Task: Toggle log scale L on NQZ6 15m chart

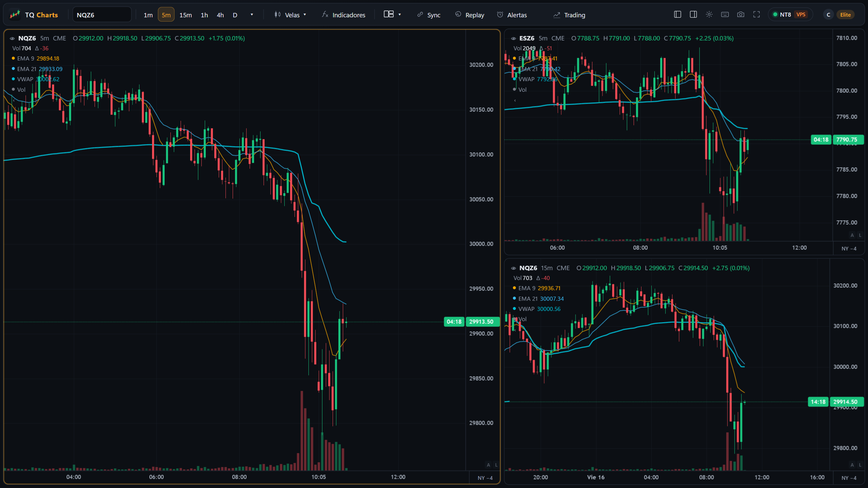Action: coord(860,465)
